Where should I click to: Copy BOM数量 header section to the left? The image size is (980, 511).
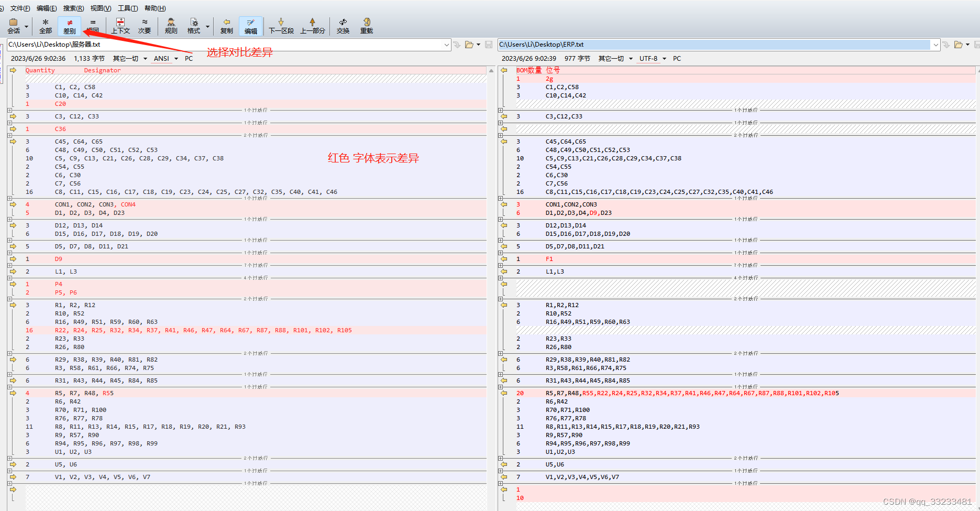coord(504,70)
